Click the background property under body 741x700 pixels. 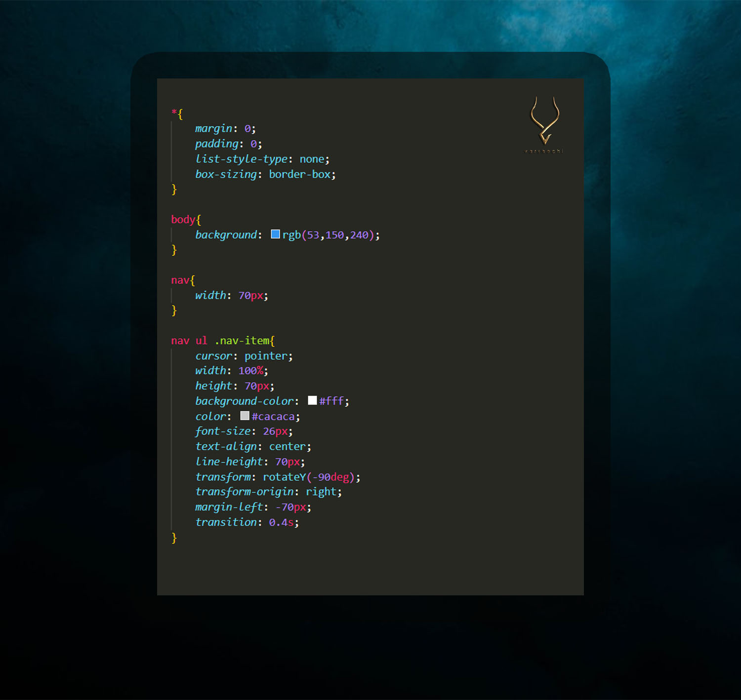[x=226, y=234]
